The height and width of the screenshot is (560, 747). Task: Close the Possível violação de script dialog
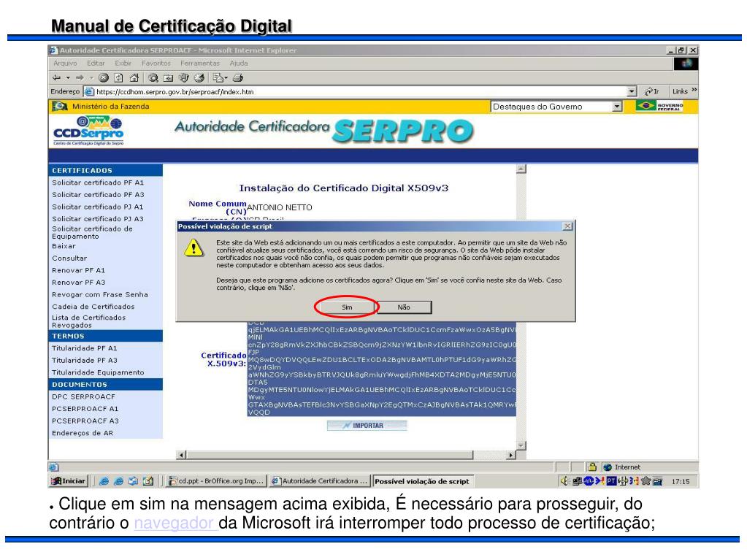(567, 226)
